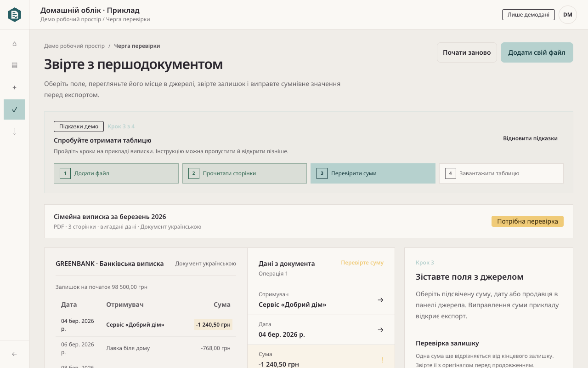
Task: Click the Залишок на початок 98 500,00 грн text
Action: (x=102, y=287)
